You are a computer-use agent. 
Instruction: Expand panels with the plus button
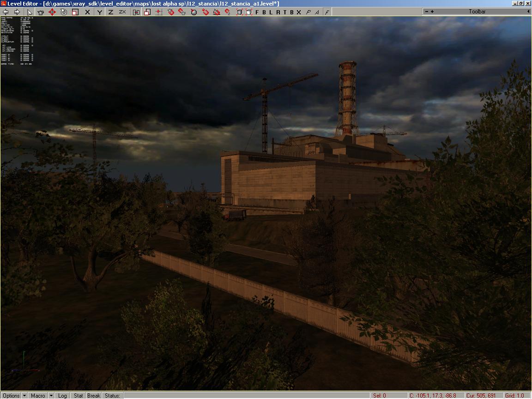point(432,12)
